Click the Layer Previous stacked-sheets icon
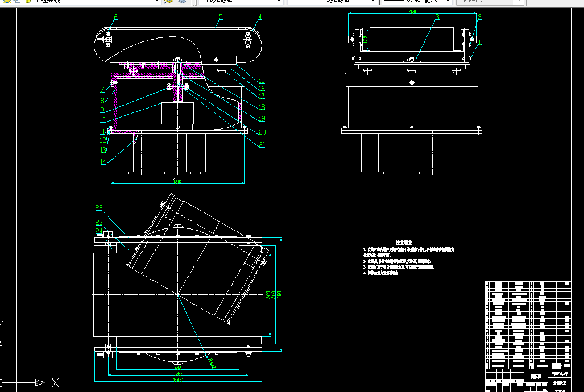The height and width of the screenshot is (392, 584). (x=182, y=1)
